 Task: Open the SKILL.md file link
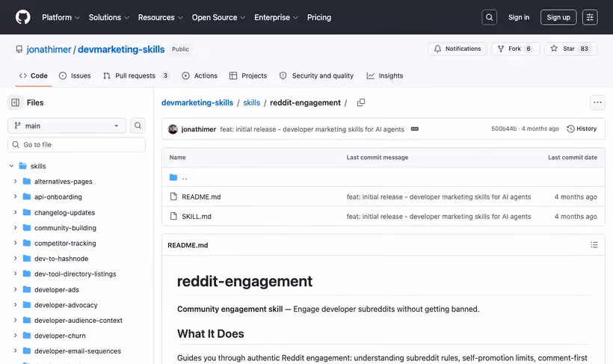pos(197,216)
